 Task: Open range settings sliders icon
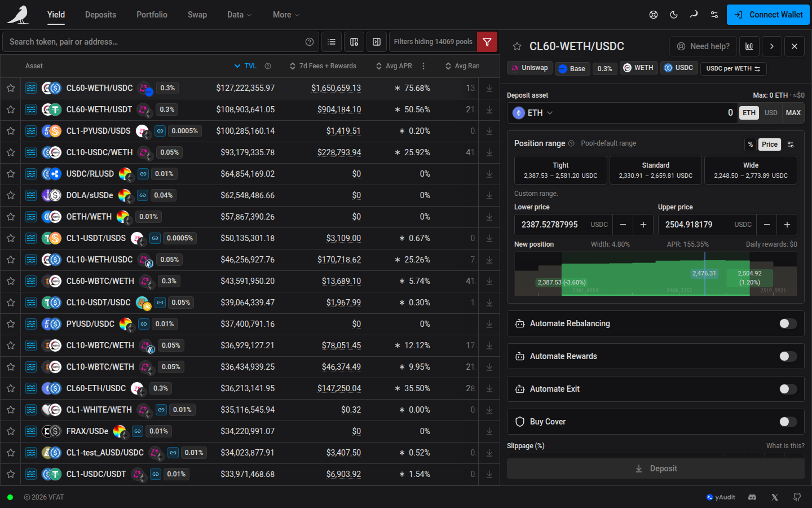(791, 144)
